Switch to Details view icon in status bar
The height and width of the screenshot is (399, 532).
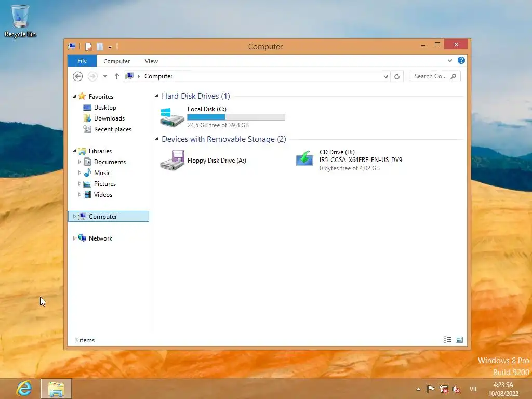click(447, 340)
